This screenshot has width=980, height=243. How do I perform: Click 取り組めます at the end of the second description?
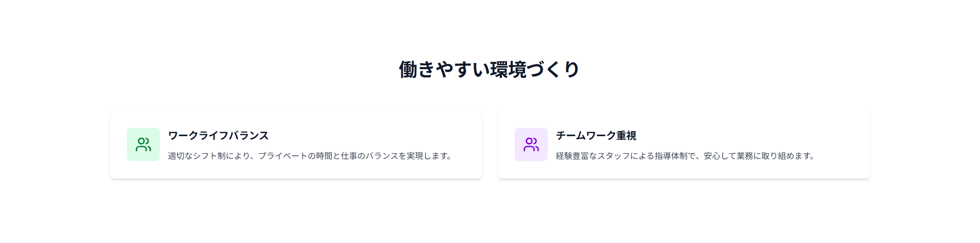click(790, 156)
